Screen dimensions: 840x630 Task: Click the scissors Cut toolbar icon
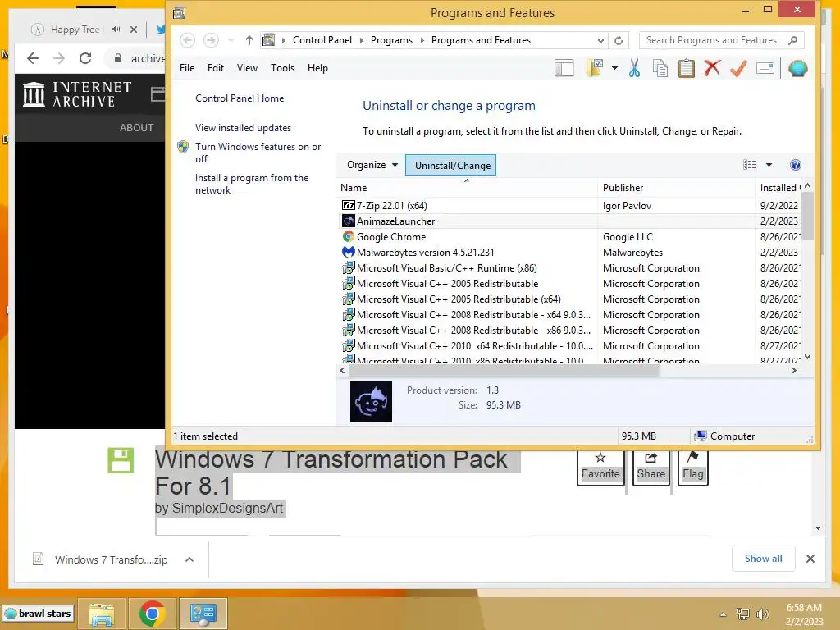[x=634, y=68]
